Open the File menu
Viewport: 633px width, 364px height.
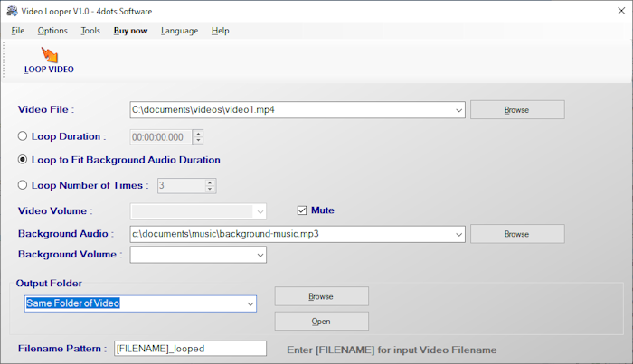pyautogui.click(x=18, y=31)
